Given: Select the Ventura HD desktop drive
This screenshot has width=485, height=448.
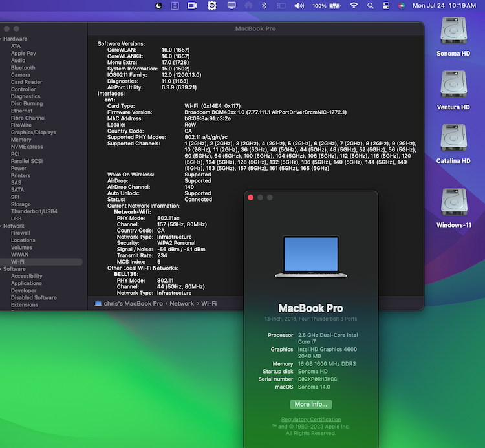Looking at the screenshot, I should tap(453, 91).
